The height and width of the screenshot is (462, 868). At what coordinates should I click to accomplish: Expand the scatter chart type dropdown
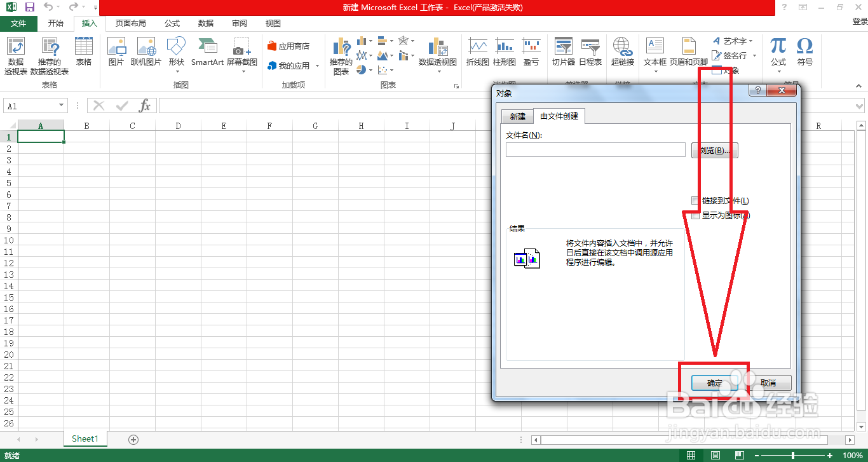(392, 70)
